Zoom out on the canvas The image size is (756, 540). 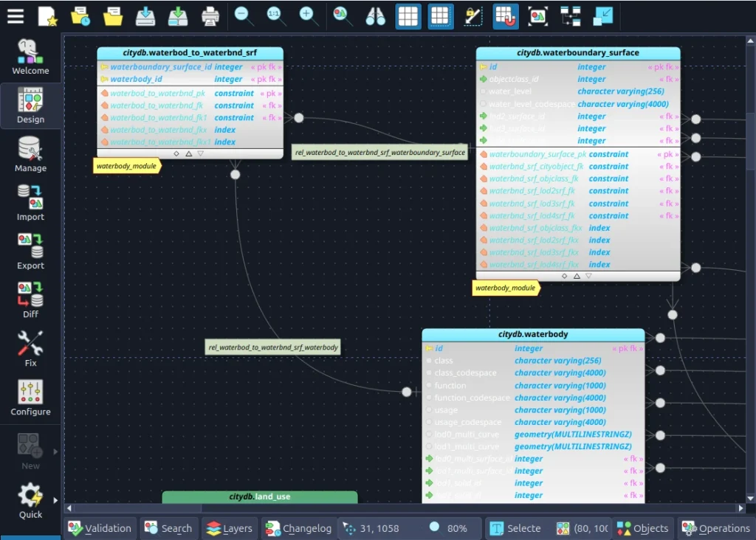pos(244,16)
